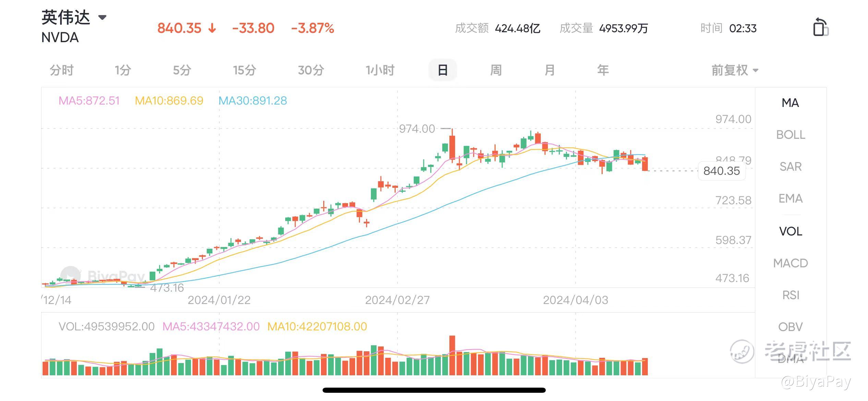Switch to the 月 monthly tab

550,70
